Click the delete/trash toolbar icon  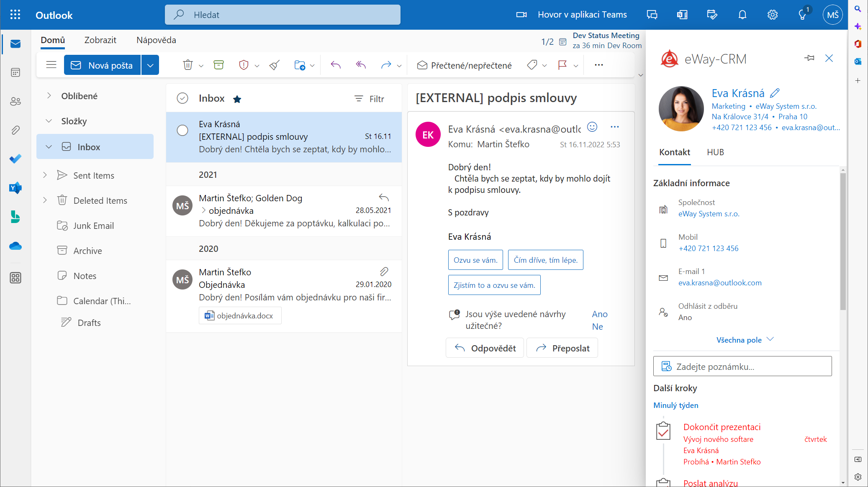(187, 64)
